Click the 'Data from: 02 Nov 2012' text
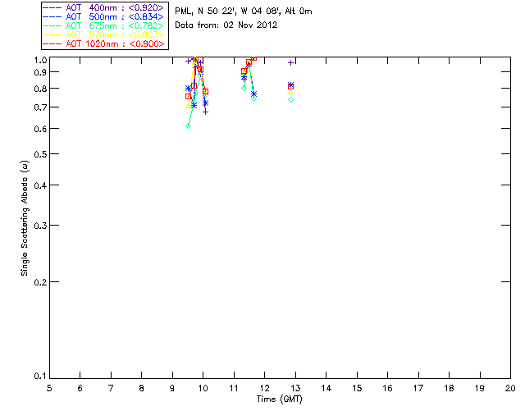Image resolution: width=525 pixels, height=420 pixels. click(226, 25)
